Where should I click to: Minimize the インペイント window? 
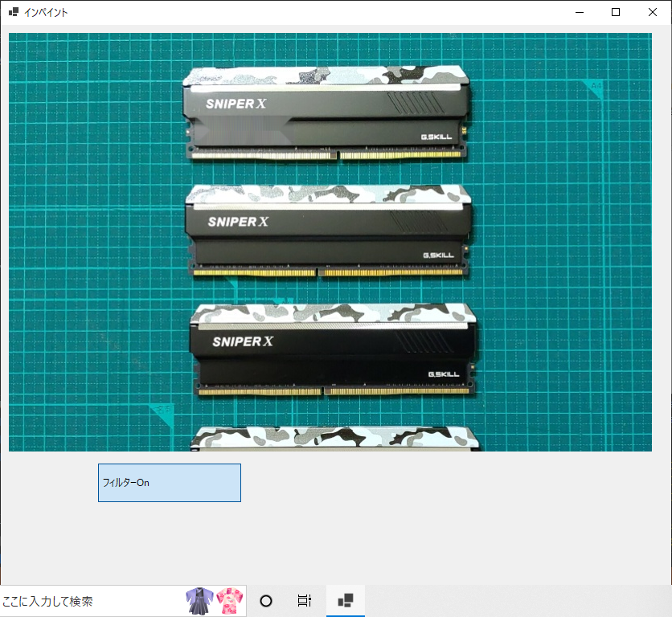click(x=580, y=12)
